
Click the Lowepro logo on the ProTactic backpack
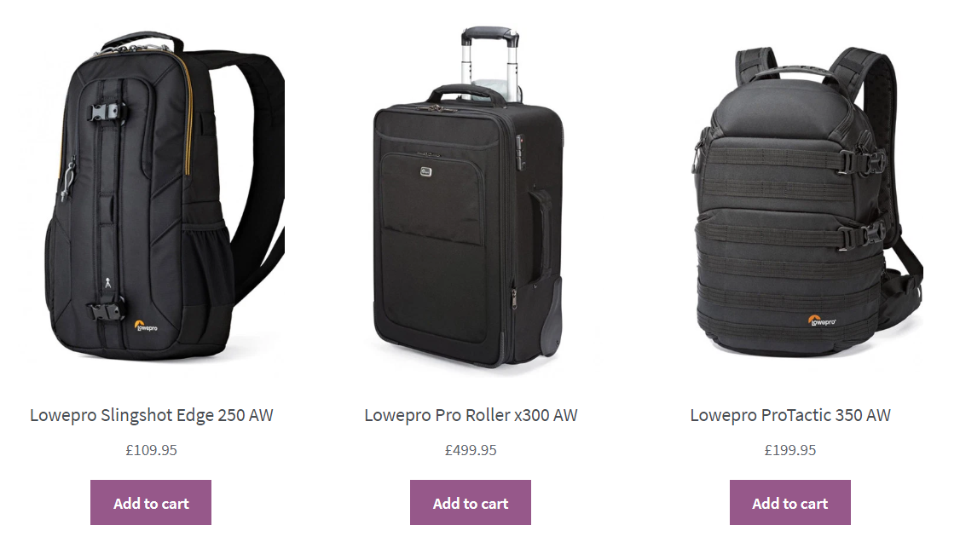[x=822, y=320]
